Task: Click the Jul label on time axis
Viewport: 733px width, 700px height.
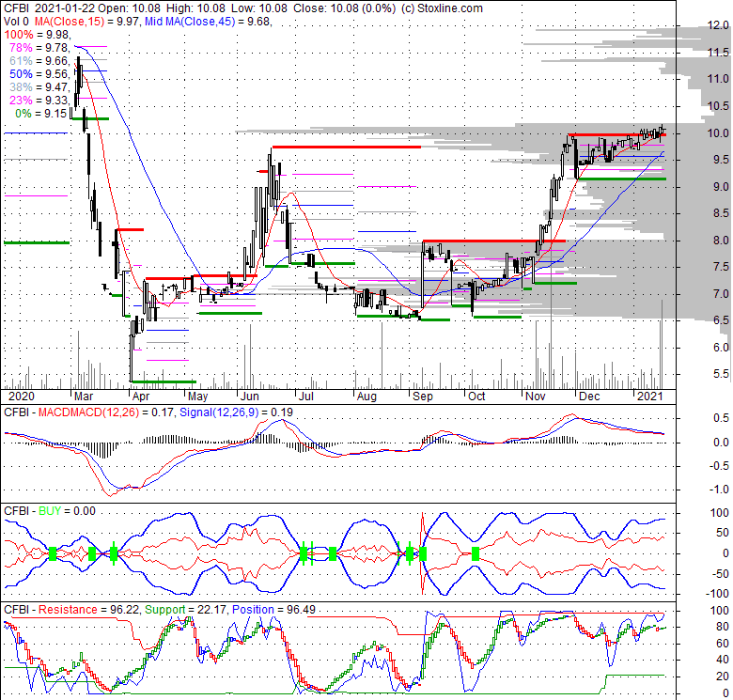Action: [305, 397]
